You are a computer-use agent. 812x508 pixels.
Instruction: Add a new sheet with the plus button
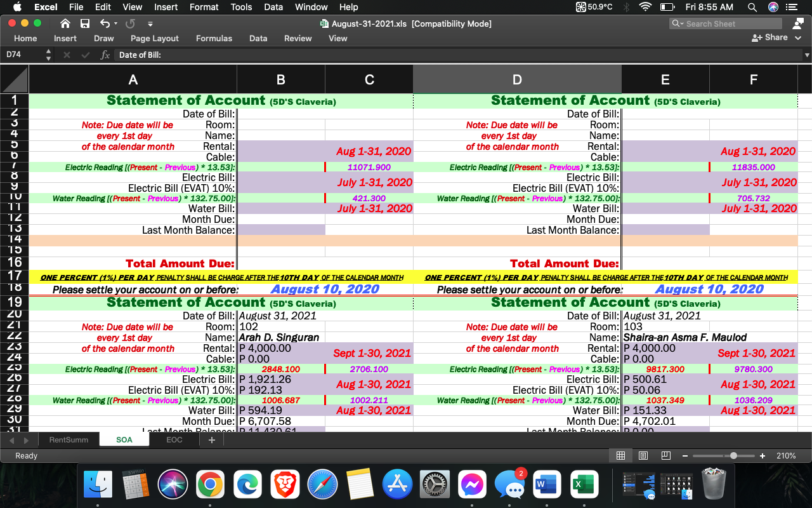click(x=212, y=439)
